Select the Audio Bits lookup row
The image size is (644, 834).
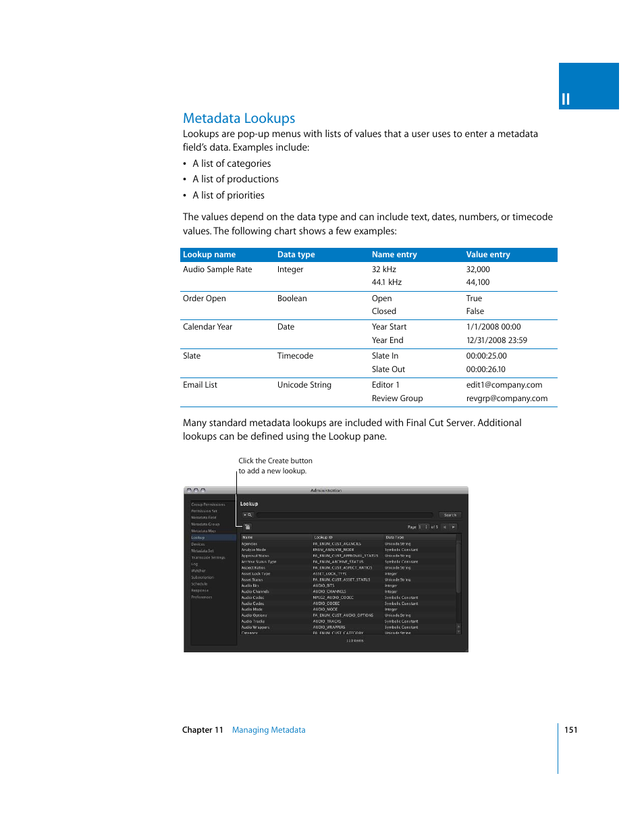pos(348,585)
